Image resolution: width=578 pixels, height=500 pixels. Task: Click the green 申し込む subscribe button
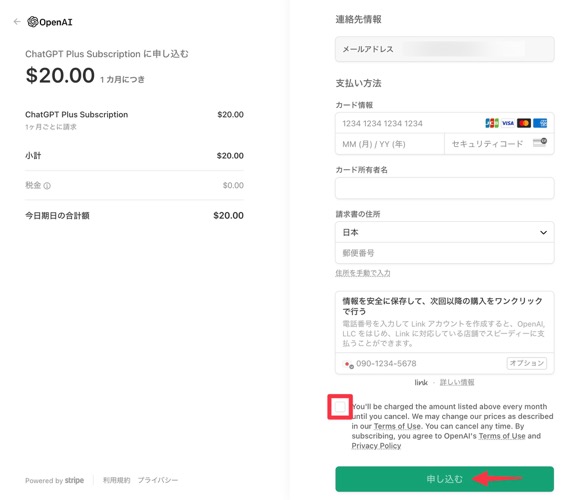pos(445,479)
